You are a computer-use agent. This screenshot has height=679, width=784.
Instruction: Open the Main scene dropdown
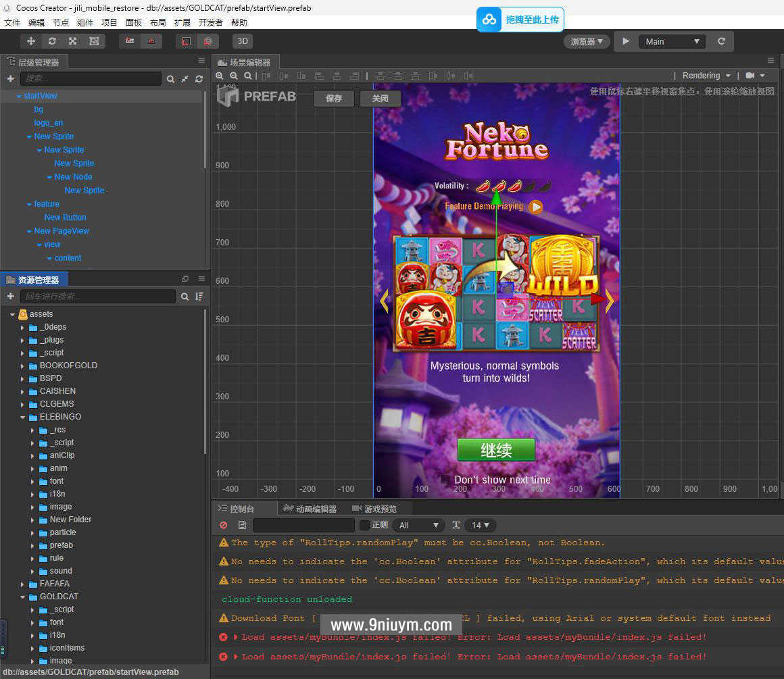[x=671, y=41]
